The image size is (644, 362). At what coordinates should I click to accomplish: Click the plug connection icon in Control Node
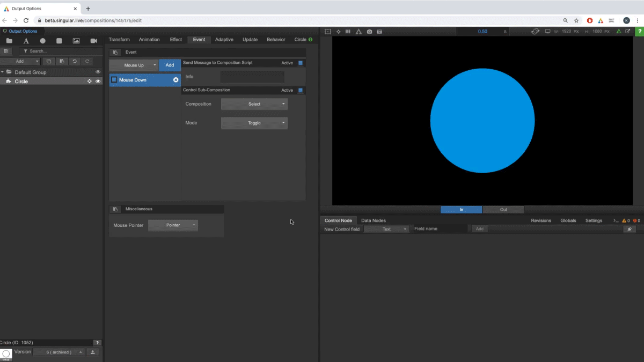(630, 229)
